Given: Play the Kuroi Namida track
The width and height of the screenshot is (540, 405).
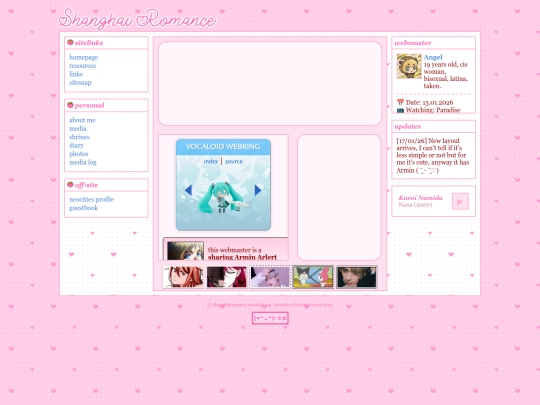Looking at the screenshot, I should click(460, 201).
